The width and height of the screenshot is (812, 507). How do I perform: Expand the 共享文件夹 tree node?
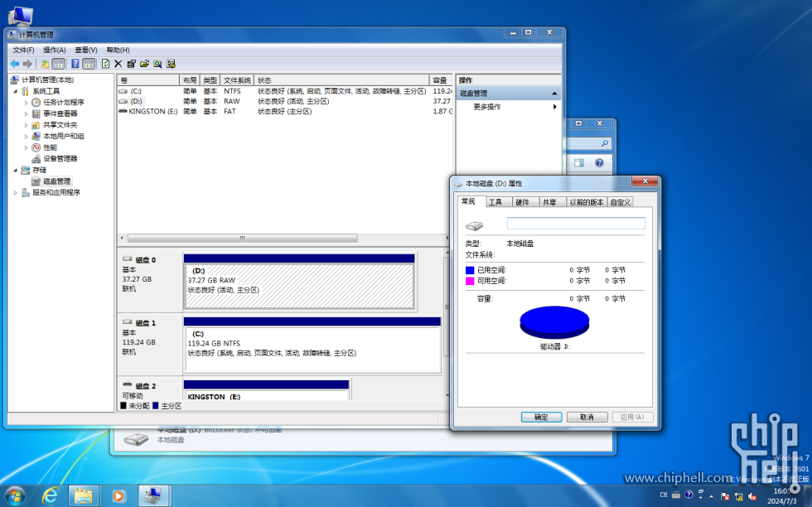[27, 125]
